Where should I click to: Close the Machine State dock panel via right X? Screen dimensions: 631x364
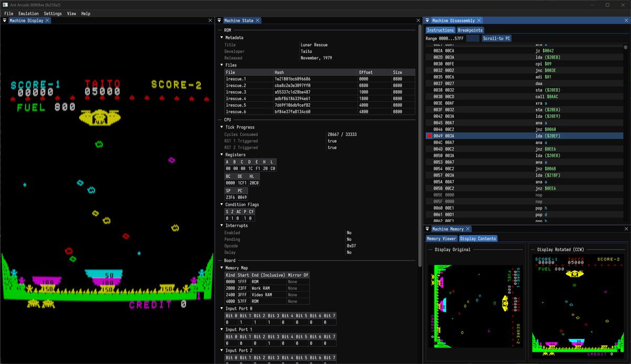coord(418,20)
